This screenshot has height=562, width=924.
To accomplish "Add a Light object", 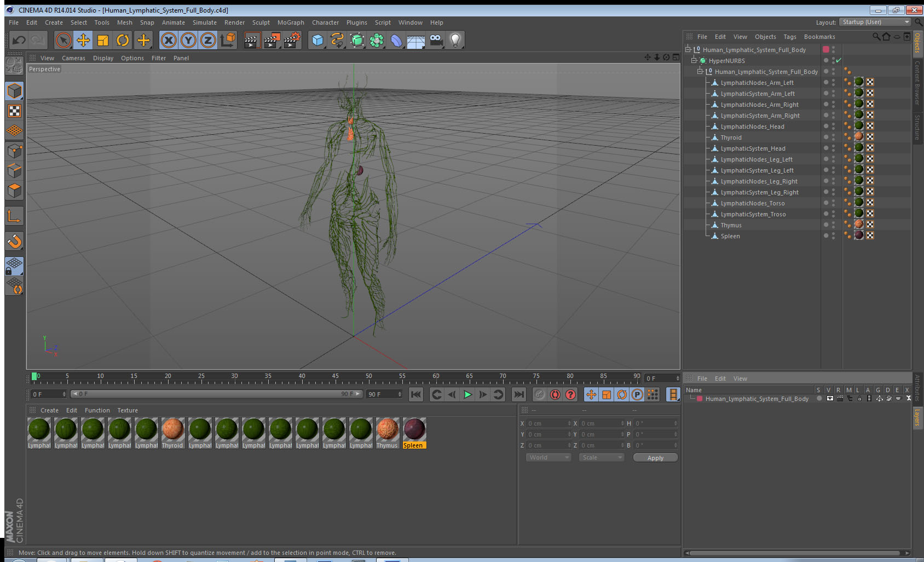I will coord(455,40).
